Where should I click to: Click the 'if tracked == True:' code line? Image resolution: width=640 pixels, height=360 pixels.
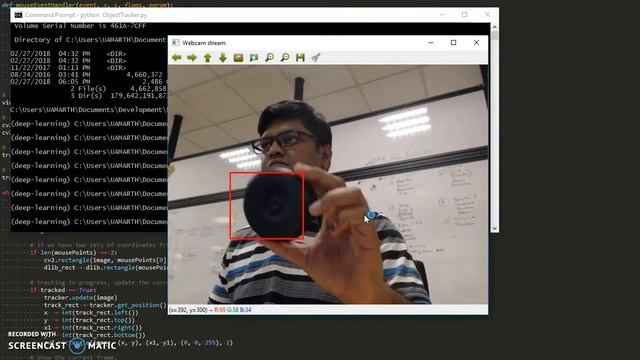click(x=62, y=290)
